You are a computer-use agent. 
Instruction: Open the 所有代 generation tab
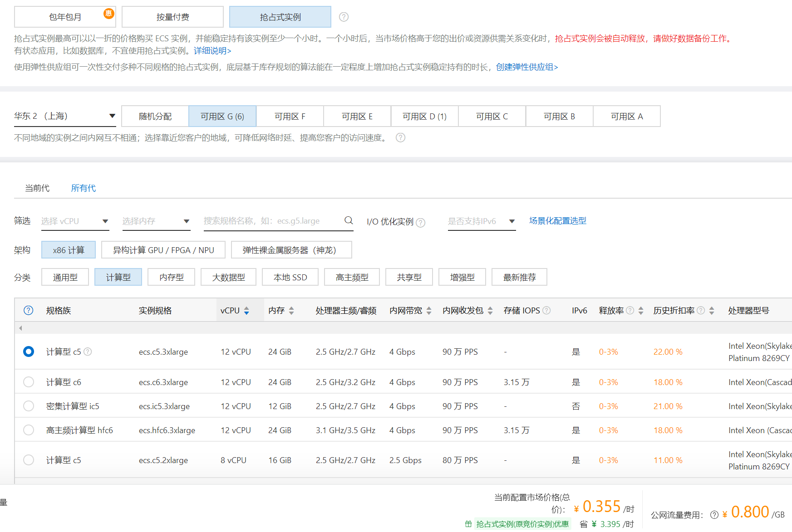tap(84, 188)
